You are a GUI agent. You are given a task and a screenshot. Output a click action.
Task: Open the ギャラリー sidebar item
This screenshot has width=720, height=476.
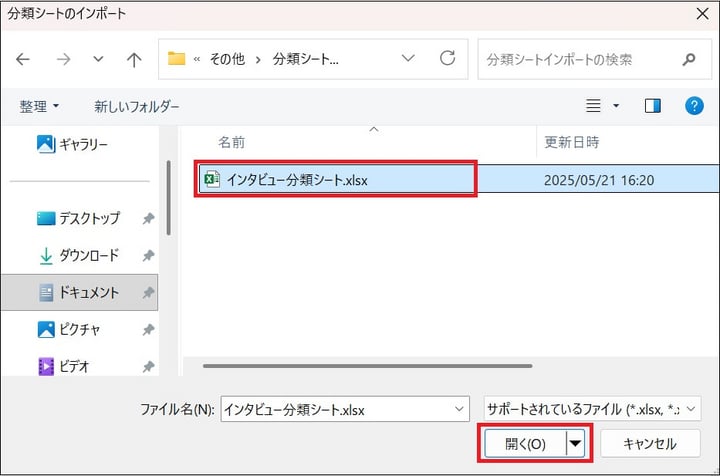[x=73, y=144]
